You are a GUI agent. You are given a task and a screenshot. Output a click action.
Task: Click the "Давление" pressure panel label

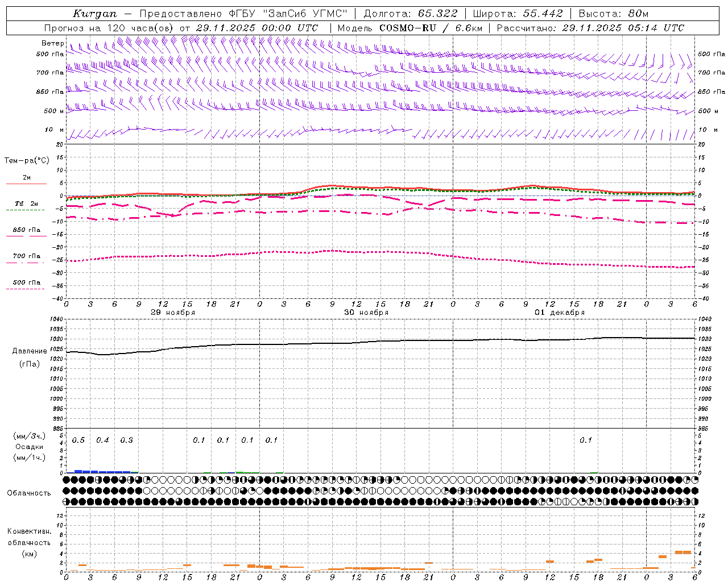pyautogui.click(x=30, y=351)
